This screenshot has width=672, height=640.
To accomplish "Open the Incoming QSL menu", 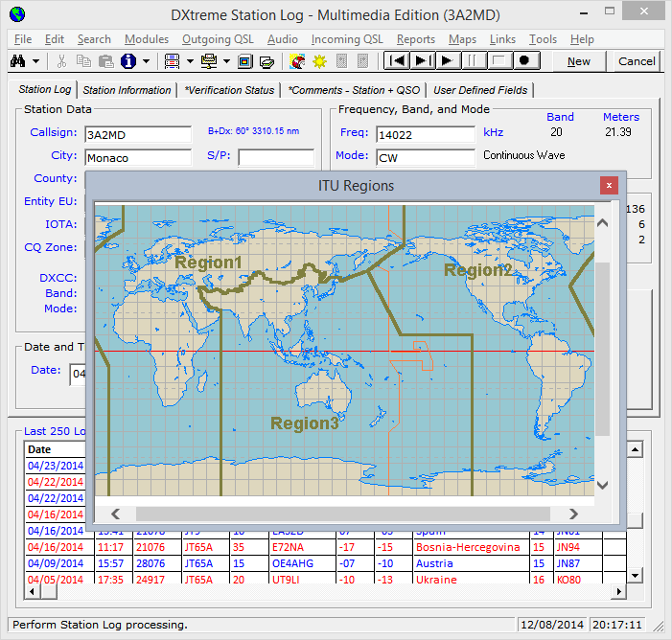I will pos(347,39).
